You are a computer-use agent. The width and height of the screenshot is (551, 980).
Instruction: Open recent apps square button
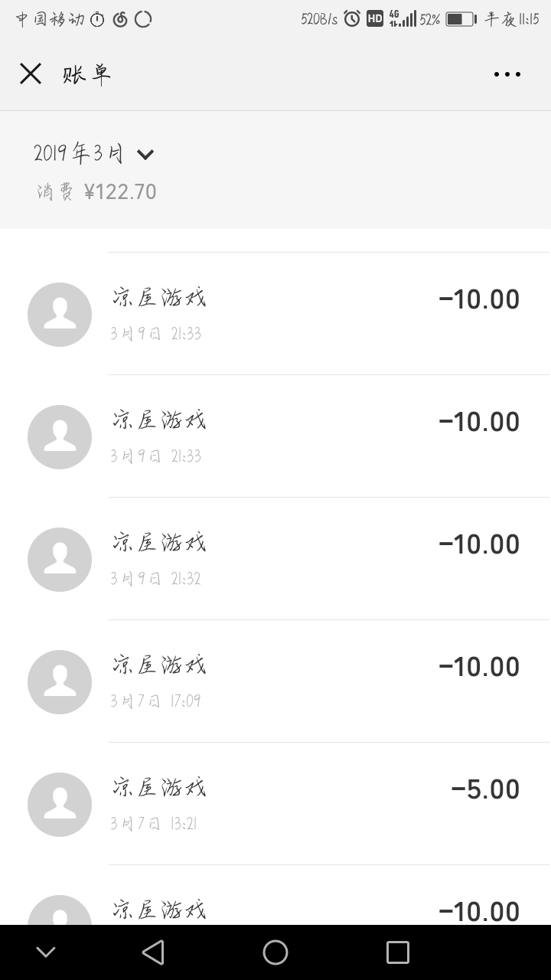pyautogui.click(x=398, y=952)
